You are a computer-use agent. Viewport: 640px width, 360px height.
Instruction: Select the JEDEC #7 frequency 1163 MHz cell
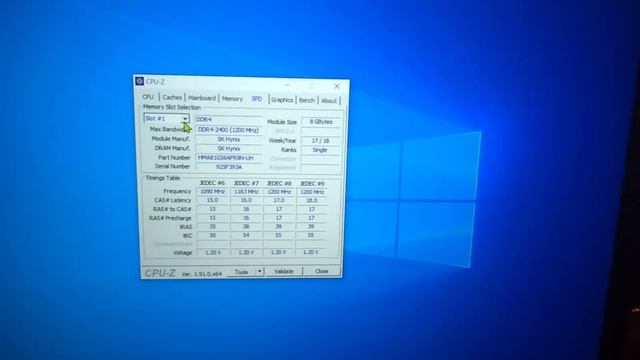pos(246,191)
